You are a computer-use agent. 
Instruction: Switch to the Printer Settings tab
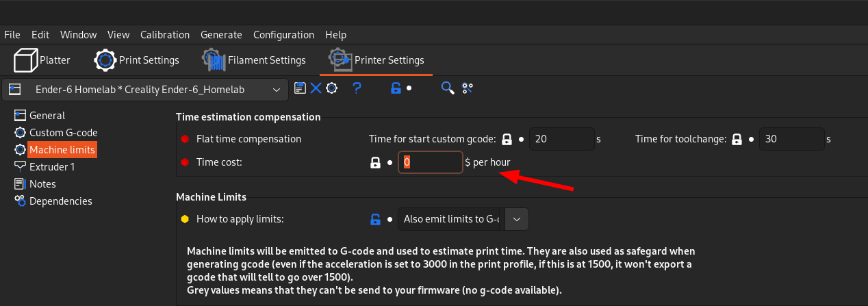pos(376,60)
